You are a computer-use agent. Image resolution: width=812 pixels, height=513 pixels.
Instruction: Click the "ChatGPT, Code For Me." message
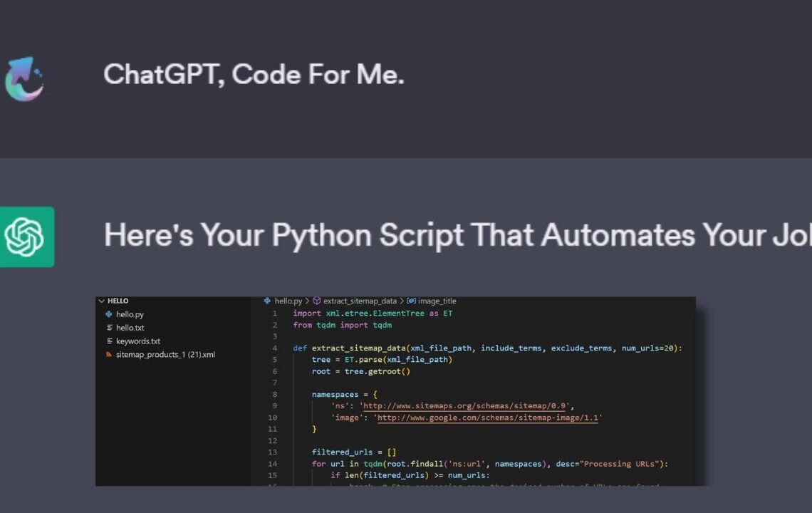point(254,74)
